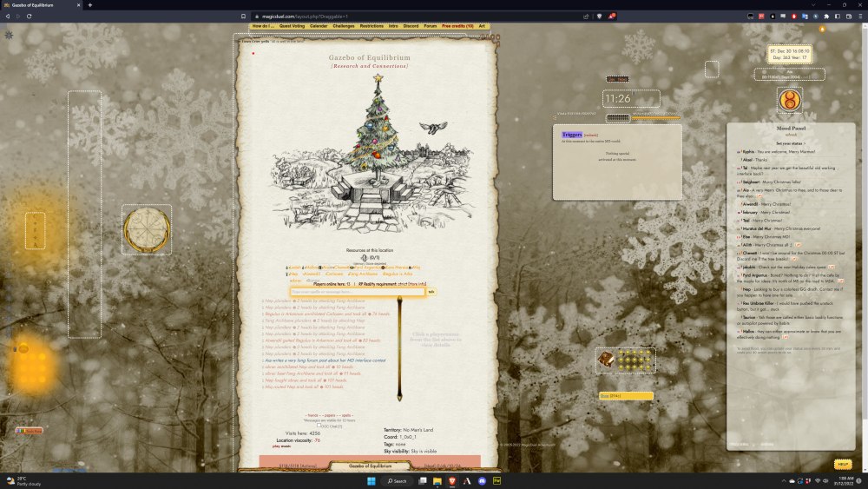868x489 pixels.
Task: Open the friends link below chat
Action: [x=312, y=415]
